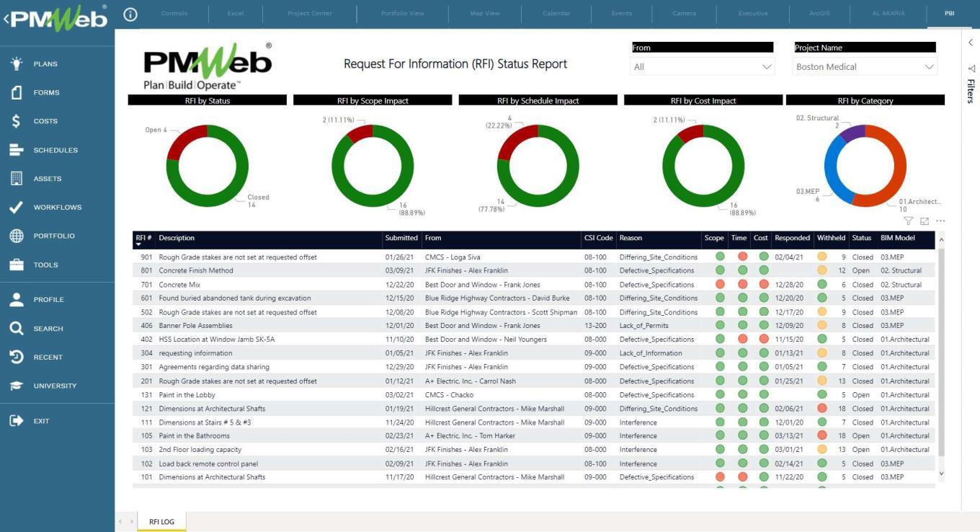Click red Cost indicator for RFI 402
Screen dimensions: 980x532
(764, 339)
